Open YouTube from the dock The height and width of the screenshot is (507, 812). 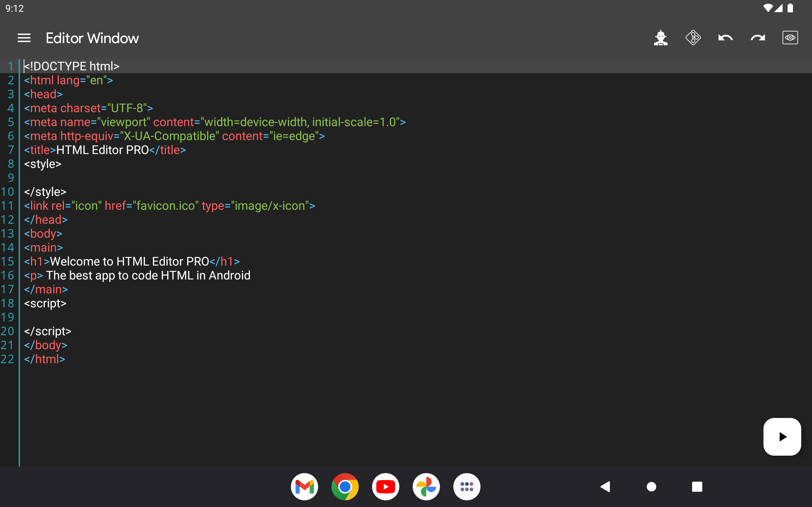pos(385,486)
